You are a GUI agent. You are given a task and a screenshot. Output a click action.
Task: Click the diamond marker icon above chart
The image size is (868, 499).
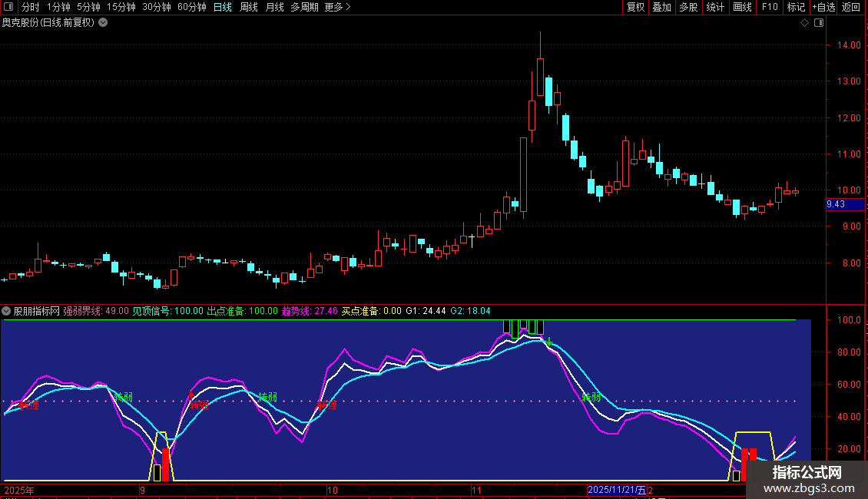point(804,23)
